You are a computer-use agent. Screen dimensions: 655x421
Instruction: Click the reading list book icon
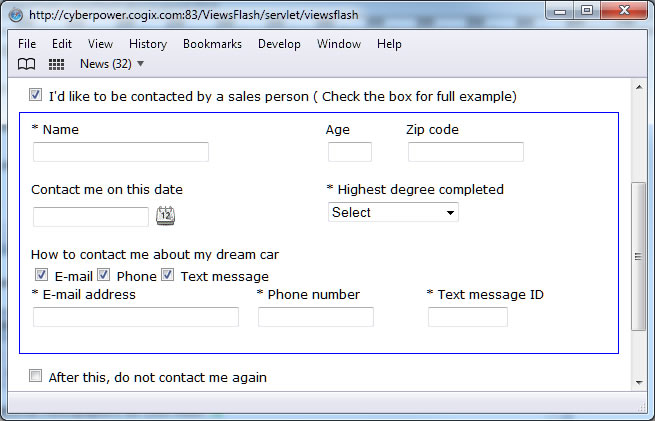27,64
